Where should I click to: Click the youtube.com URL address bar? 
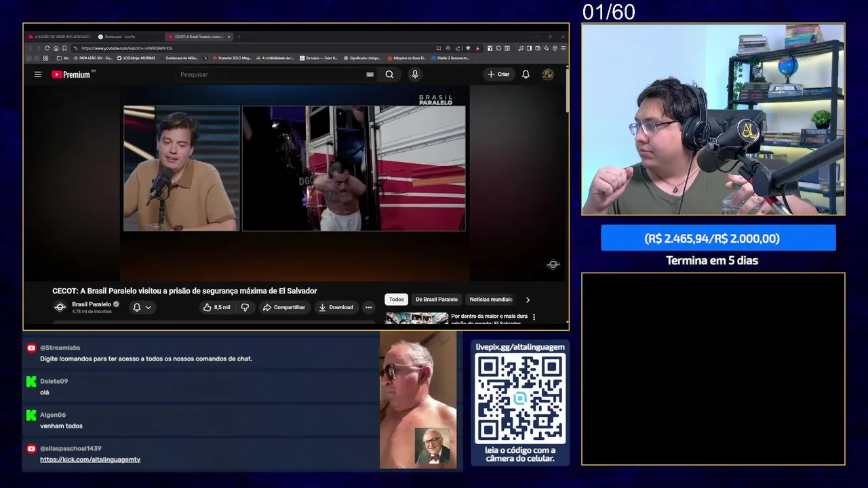coord(258,48)
